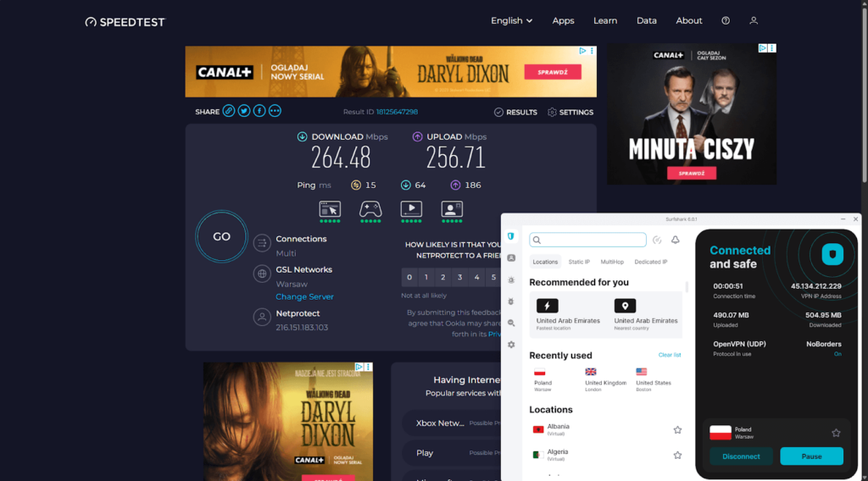Click video streaming performance icon
Image resolution: width=868 pixels, height=481 pixels.
[x=411, y=209]
